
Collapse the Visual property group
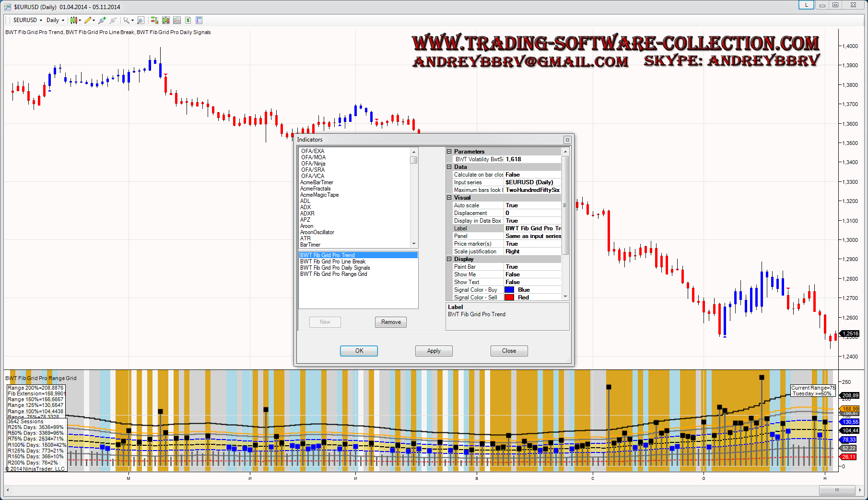tap(449, 198)
